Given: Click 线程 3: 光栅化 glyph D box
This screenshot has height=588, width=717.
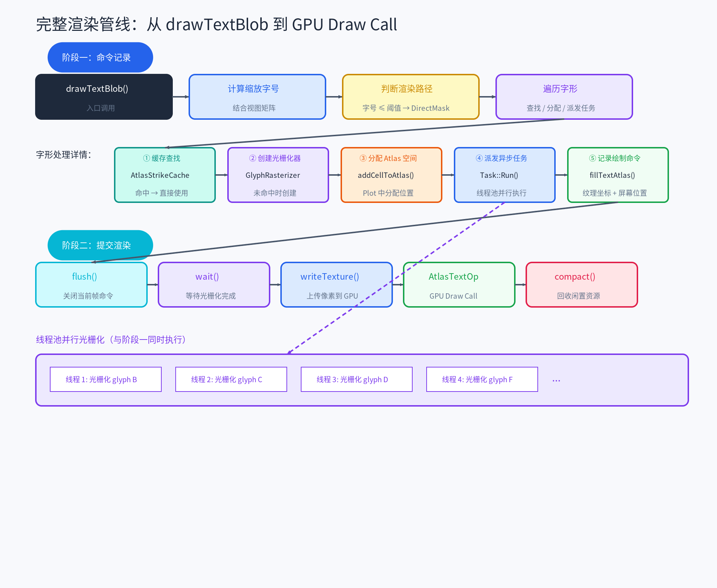Looking at the screenshot, I should point(357,379).
